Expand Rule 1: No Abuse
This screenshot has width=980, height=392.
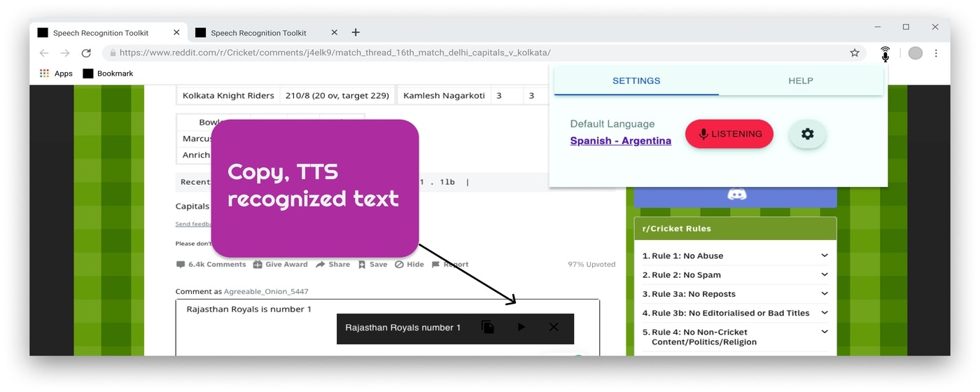point(735,255)
